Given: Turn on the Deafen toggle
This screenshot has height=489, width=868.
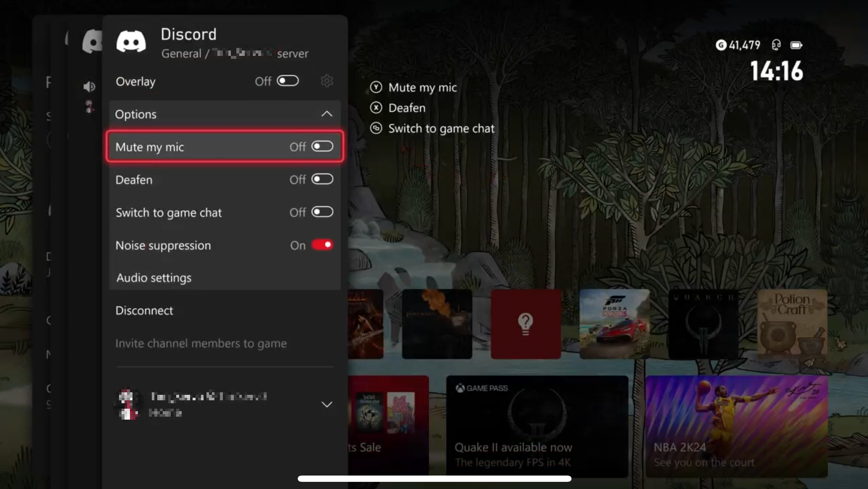Looking at the screenshot, I should 322,179.
